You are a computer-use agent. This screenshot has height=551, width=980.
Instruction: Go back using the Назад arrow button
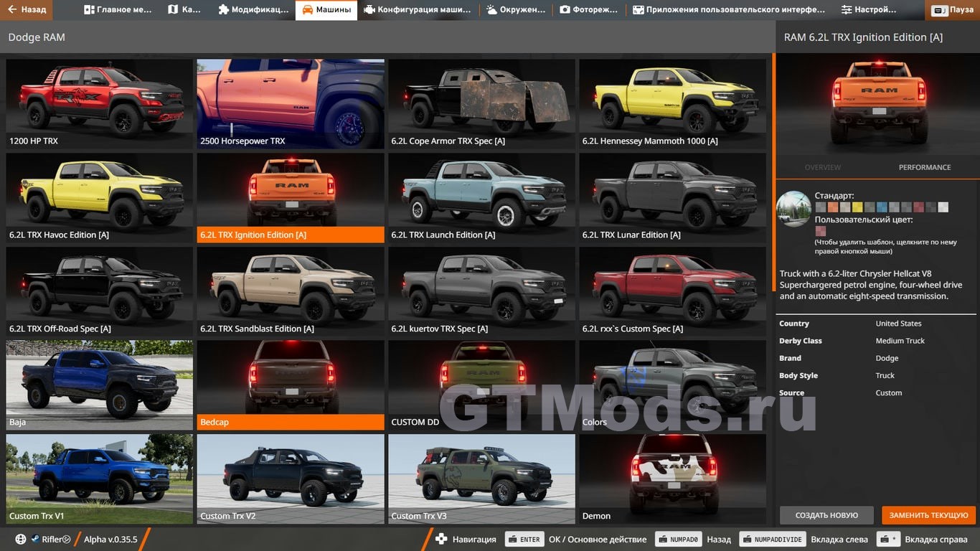coord(27,10)
